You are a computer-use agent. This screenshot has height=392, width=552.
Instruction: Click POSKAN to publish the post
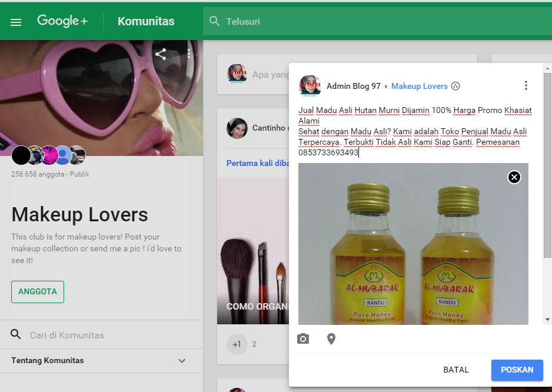point(517,370)
